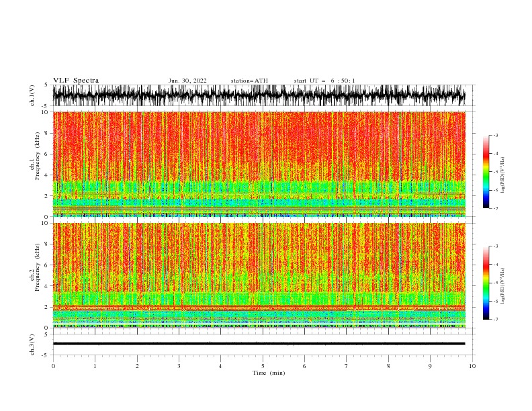Click the date text "Jun. 30, 2022"
Screen dimensions: 532x411
click(187, 81)
